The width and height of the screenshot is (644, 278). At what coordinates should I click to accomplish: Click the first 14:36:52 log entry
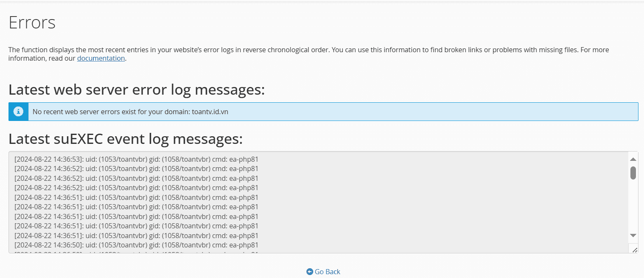[136, 169]
